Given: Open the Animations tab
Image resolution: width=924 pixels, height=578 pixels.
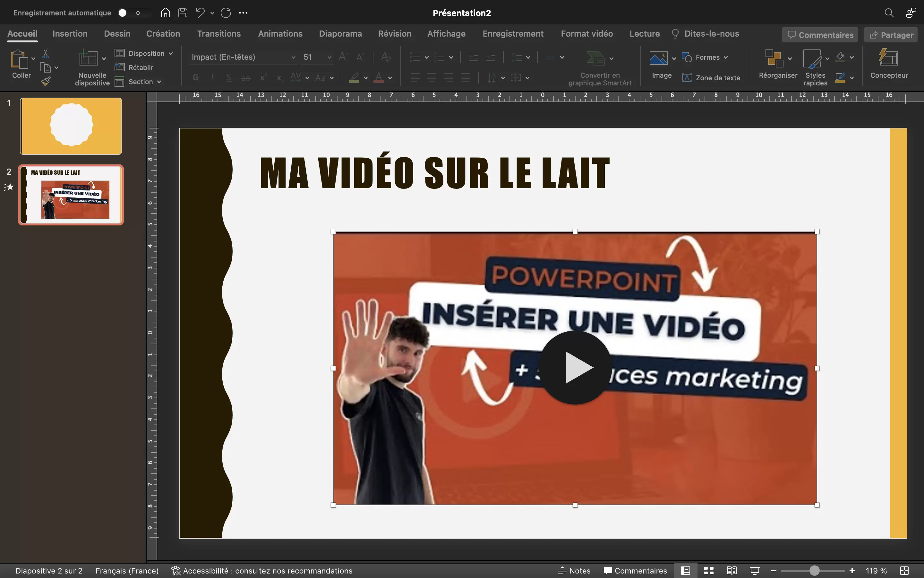Looking at the screenshot, I should click(280, 34).
